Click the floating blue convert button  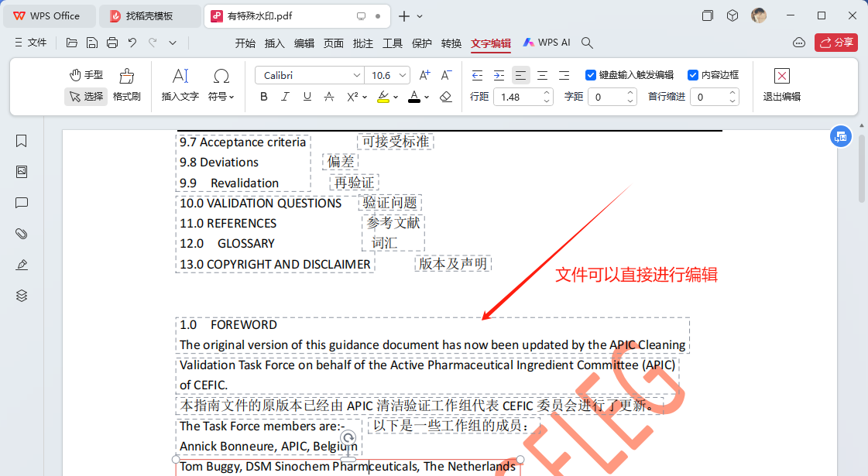tap(840, 137)
